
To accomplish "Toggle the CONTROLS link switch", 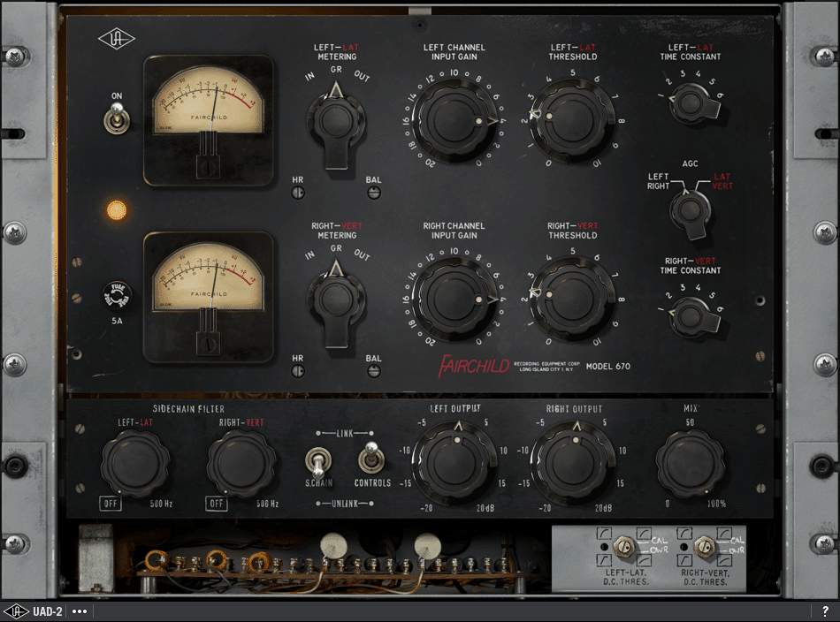I will click(x=371, y=459).
